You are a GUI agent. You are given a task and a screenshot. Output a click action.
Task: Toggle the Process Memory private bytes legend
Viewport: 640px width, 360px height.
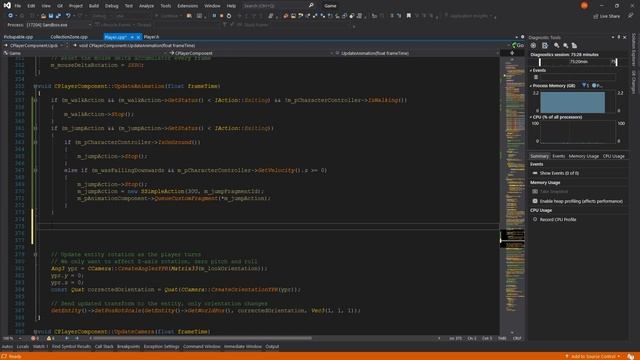[x=597, y=86]
